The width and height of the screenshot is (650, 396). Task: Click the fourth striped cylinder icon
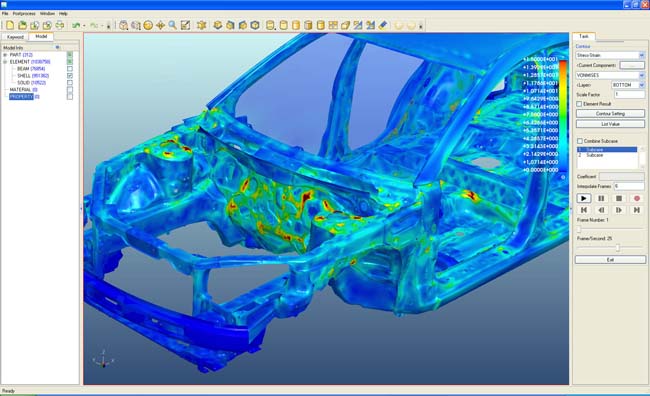click(308, 26)
